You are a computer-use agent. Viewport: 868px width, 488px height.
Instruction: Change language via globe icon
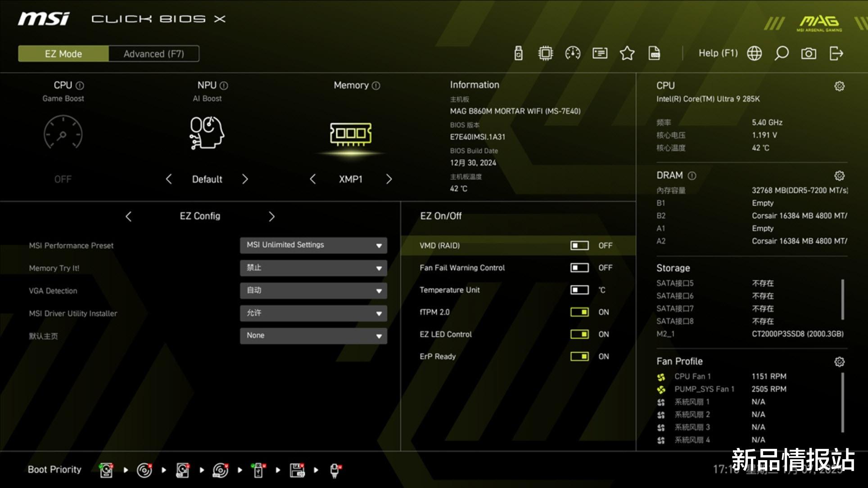pyautogui.click(x=755, y=54)
